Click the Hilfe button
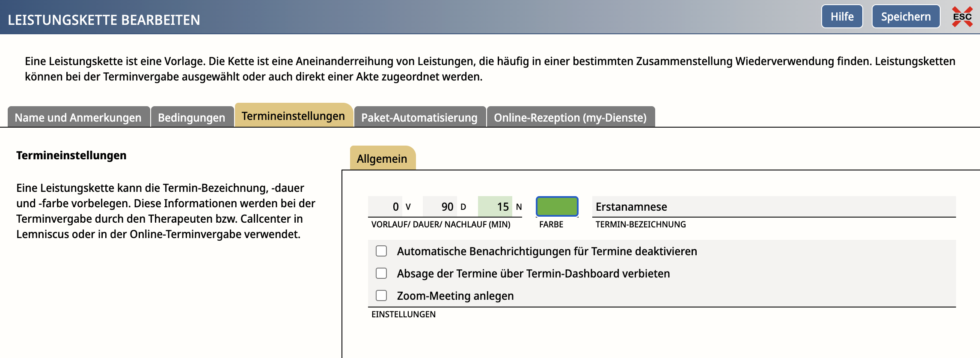980x358 pixels. tap(842, 17)
